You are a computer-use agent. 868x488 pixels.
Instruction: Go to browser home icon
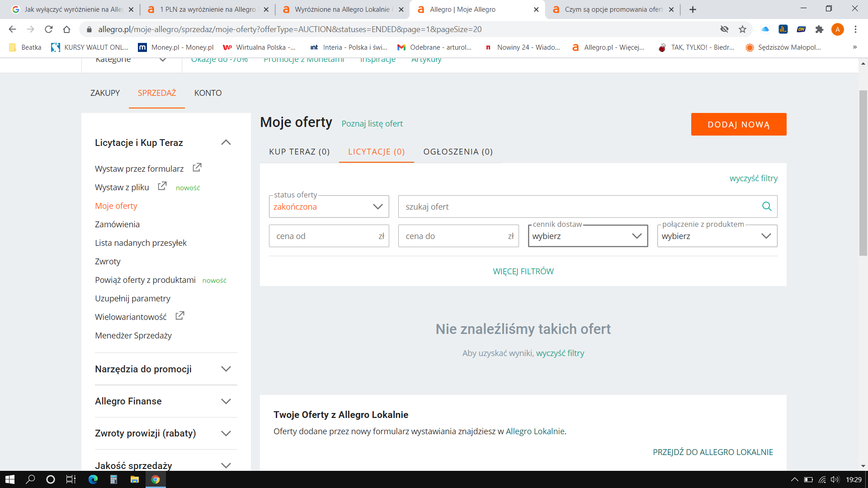pos(66,29)
